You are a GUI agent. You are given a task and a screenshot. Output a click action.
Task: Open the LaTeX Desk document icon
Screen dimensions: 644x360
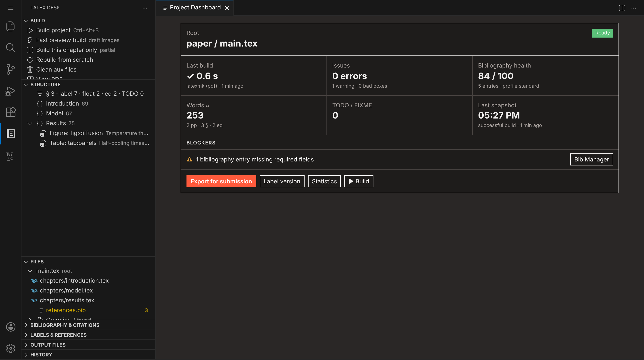(x=11, y=133)
